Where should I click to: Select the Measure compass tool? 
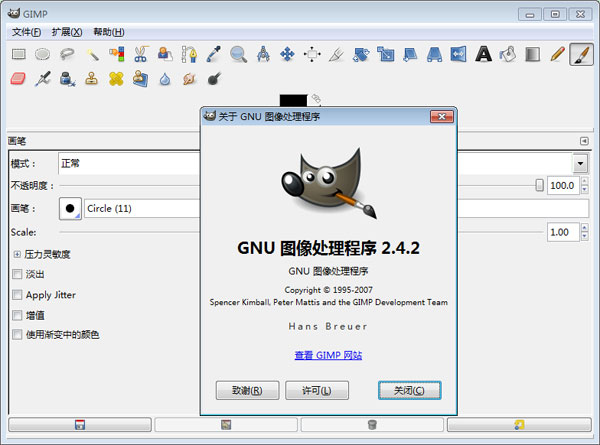pos(263,54)
